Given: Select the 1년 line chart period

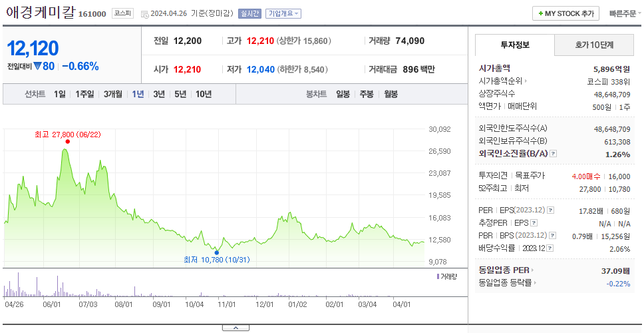Looking at the screenshot, I should pyautogui.click(x=138, y=94).
